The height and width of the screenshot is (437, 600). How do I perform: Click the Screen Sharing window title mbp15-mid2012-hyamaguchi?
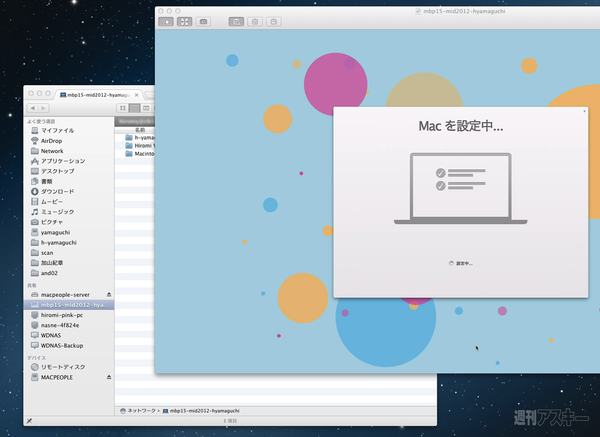[464, 11]
